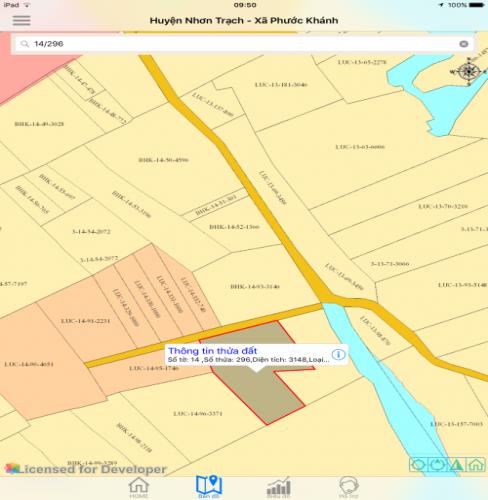Open parcel info details button
488x500 pixels.
tap(338, 354)
